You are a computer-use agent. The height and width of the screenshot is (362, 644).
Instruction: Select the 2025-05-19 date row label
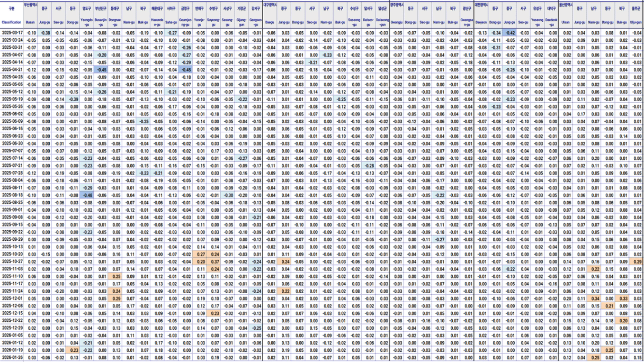(x=12, y=99)
